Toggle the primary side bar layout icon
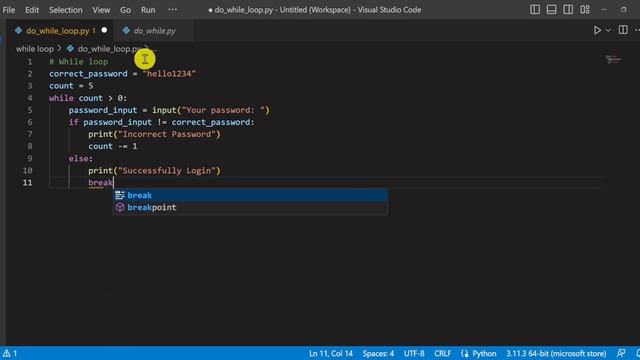Screen dimensions: 640x360 pyautogui.click(x=535, y=9)
